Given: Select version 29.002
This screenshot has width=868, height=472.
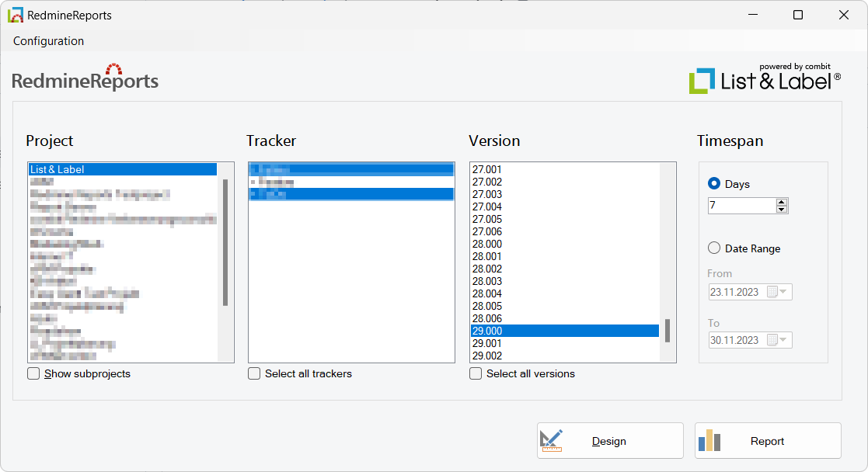Looking at the screenshot, I should (x=565, y=356).
